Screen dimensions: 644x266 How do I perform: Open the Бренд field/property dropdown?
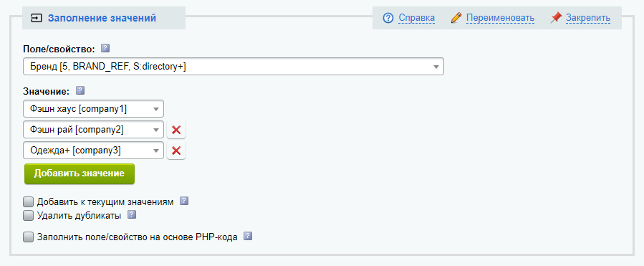tap(234, 67)
